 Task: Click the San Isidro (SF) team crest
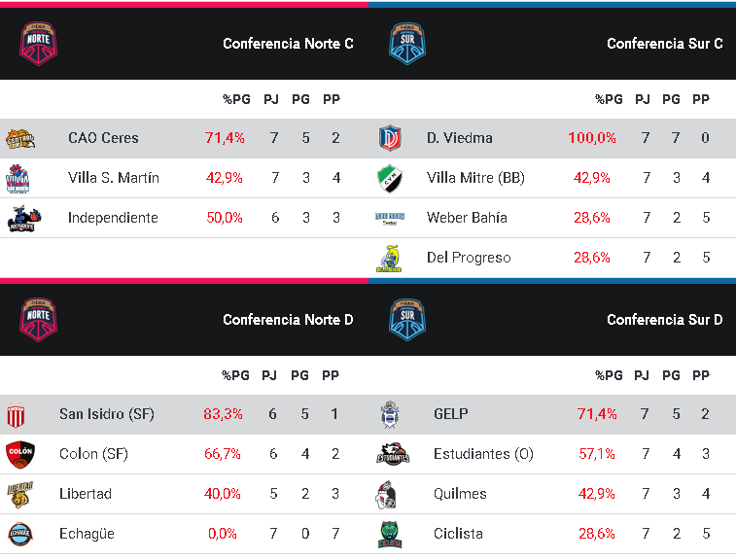pos(15,415)
